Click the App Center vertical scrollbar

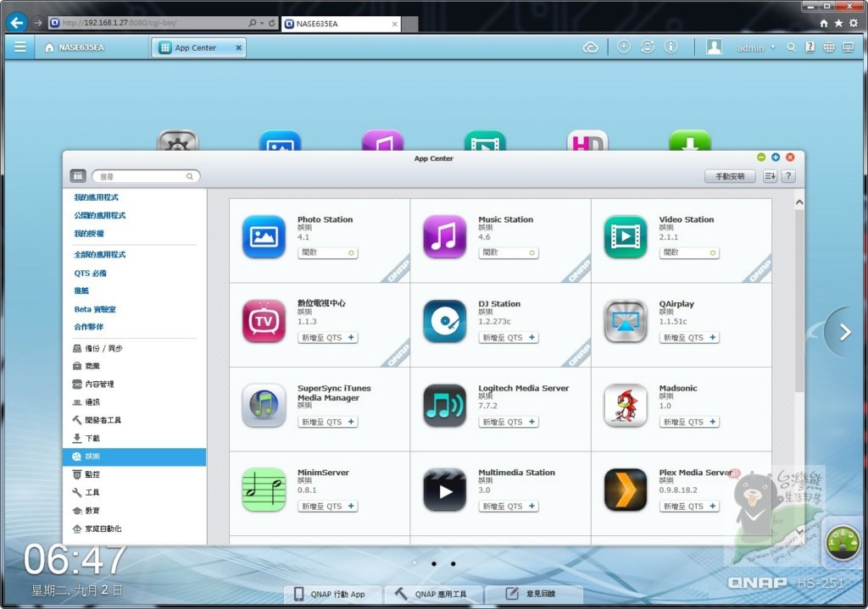point(798,302)
